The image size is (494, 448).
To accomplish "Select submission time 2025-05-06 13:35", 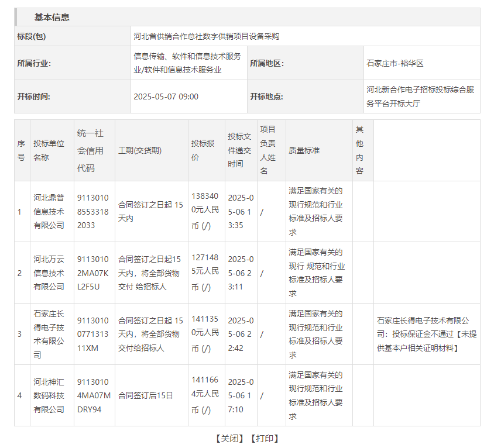I will point(241,212).
